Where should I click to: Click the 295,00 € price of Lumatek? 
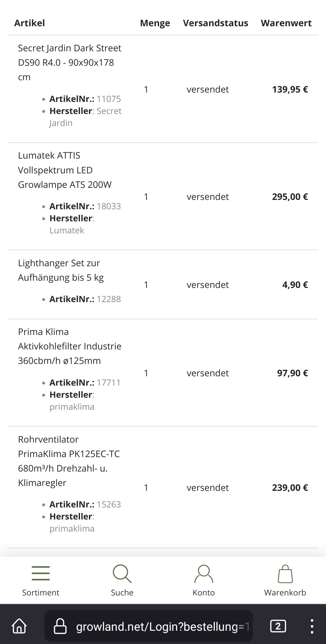(x=290, y=197)
